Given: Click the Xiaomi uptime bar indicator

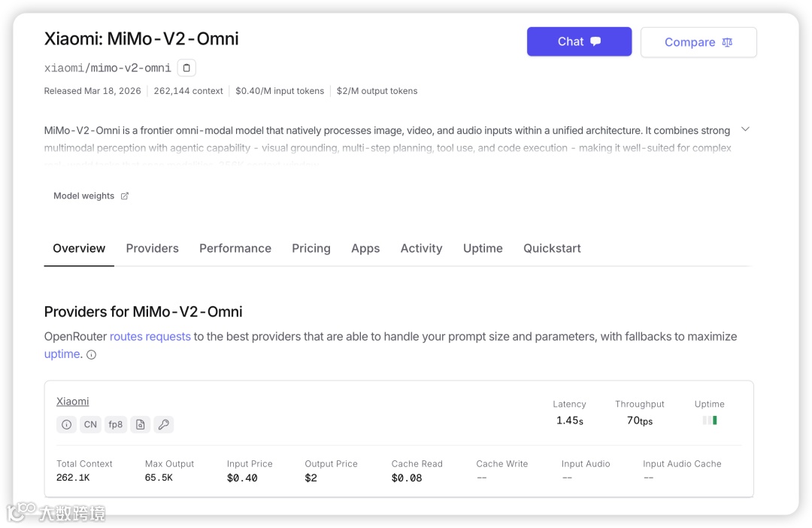Looking at the screenshot, I should click(710, 420).
